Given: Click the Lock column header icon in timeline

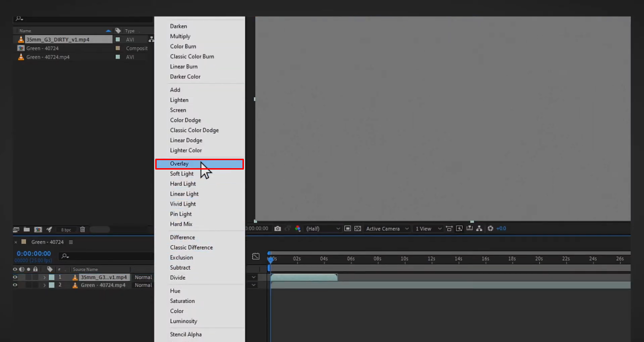Looking at the screenshot, I should [35, 269].
